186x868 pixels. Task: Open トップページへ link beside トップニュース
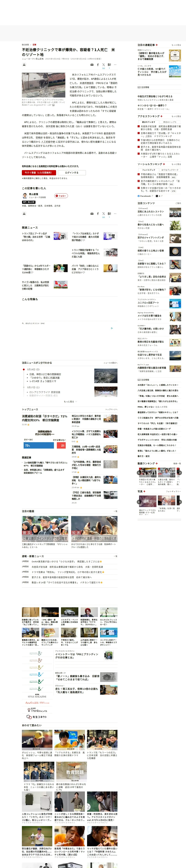pyautogui.click(x=111, y=409)
